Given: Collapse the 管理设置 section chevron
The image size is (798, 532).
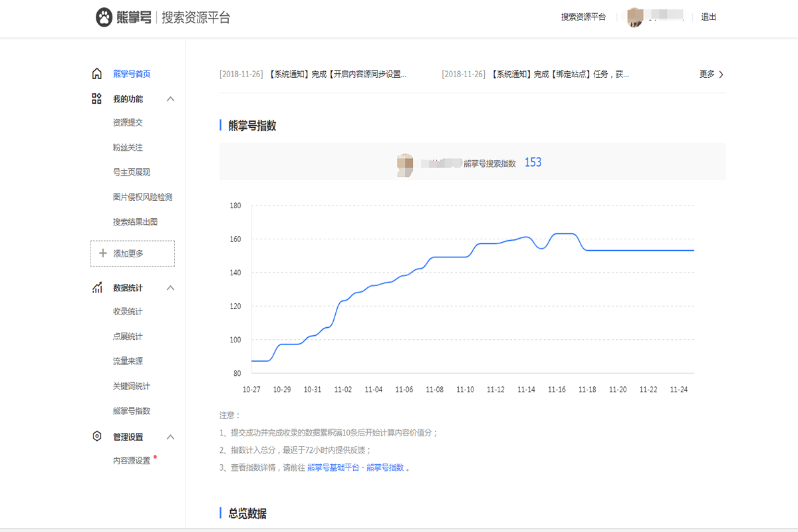Looking at the screenshot, I should [x=170, y=437].
